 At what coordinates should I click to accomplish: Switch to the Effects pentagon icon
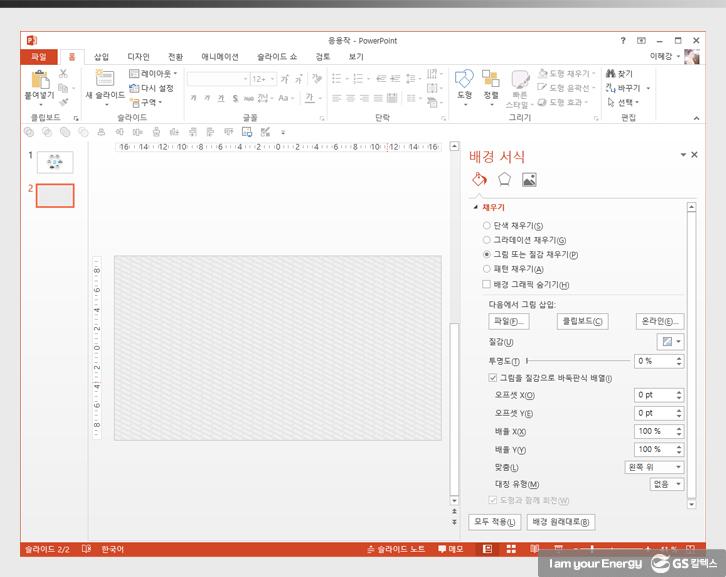pos(504,180)
